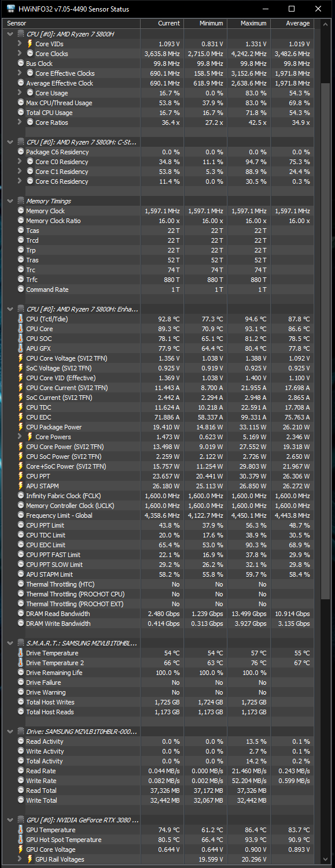
Task: Expand the Core C6 Residency row
Action: (21, 181)
